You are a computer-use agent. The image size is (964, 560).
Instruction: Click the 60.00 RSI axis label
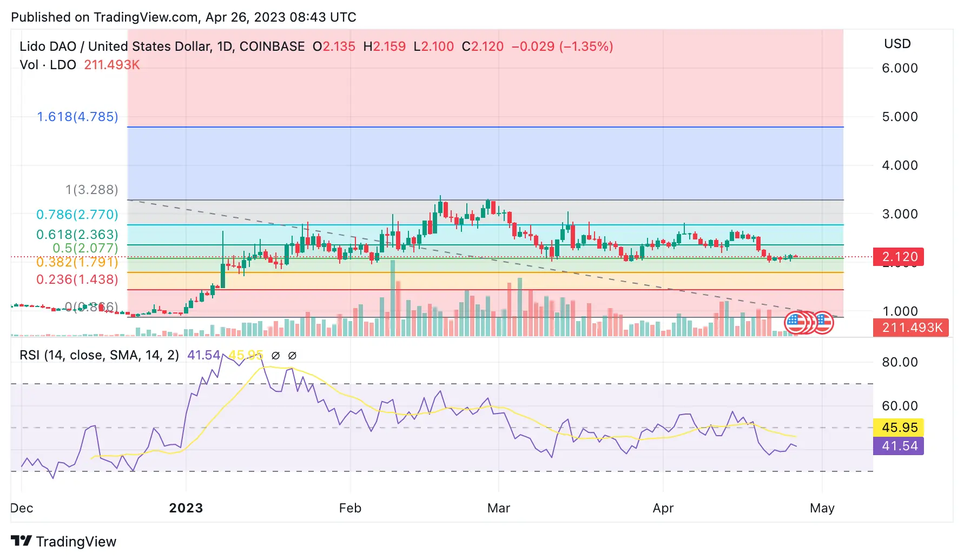[900, 406]
